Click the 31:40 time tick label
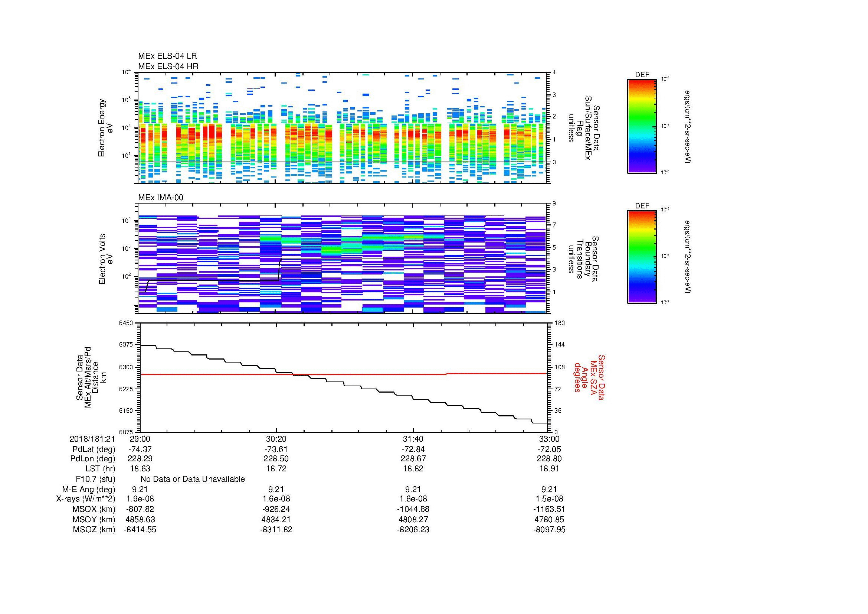 (x=413, y=439)
